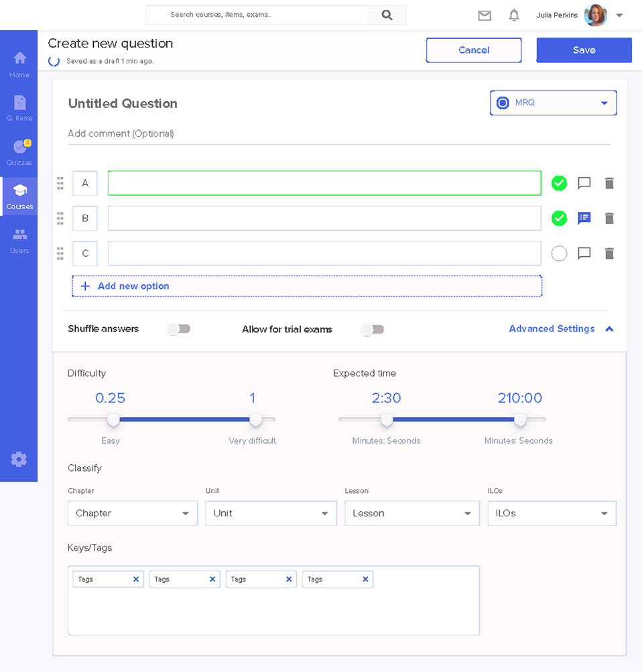Click the option B letter box
Image resolution: width=642 pixels, height=672 pixels.
pos(85,219)
